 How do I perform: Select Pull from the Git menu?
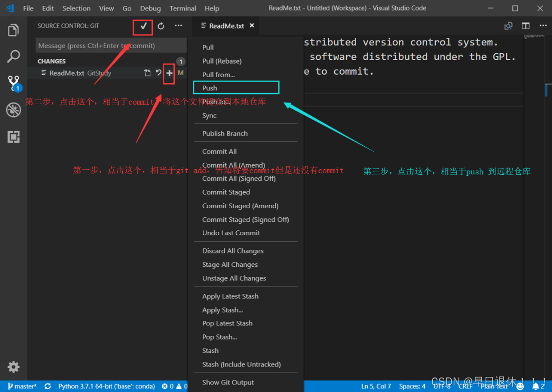[x=246, y=47]
